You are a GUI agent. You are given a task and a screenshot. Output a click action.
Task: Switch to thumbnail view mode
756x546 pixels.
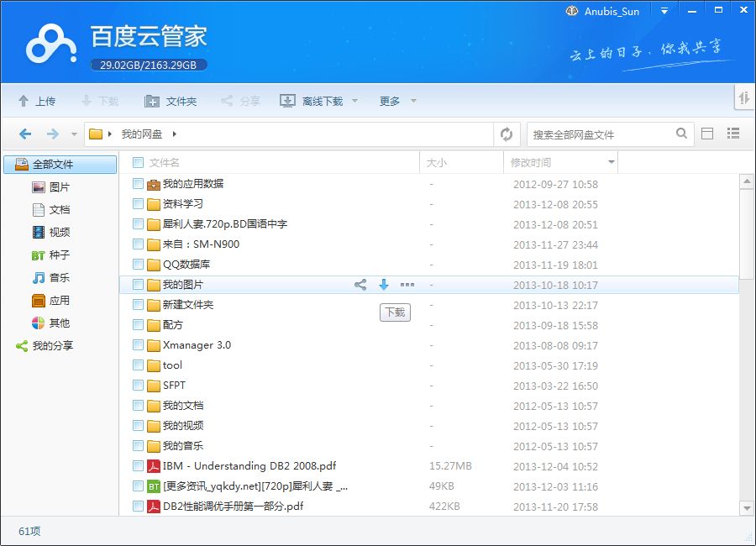(706, 134)
